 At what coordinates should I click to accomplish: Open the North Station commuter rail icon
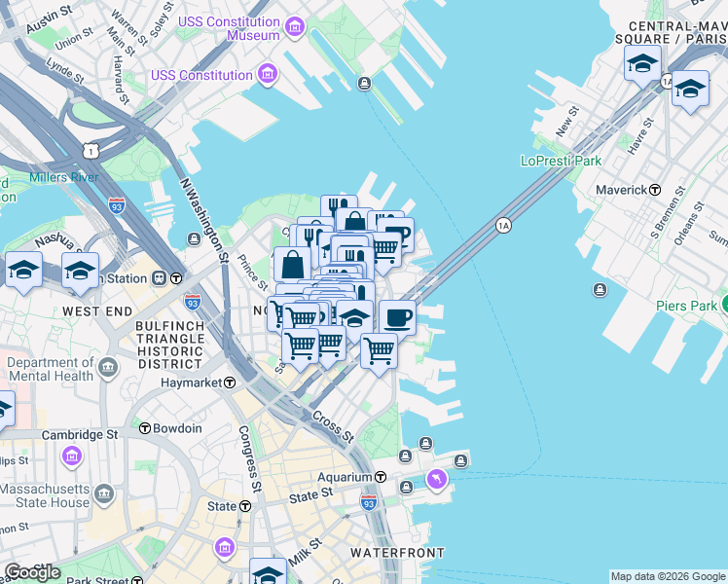[160, 278]
